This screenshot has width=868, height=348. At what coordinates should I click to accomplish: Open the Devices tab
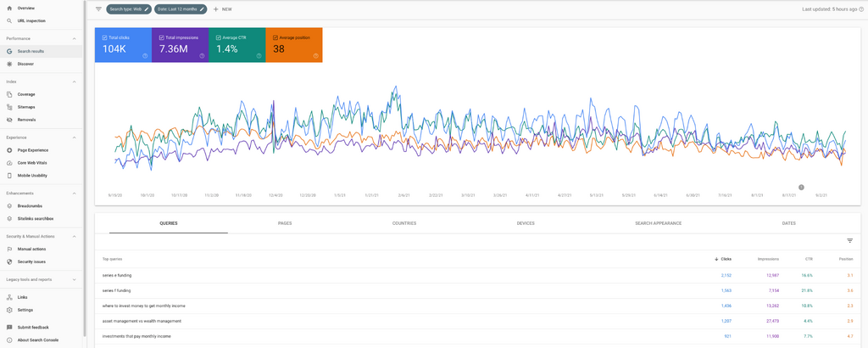[526, 223]
